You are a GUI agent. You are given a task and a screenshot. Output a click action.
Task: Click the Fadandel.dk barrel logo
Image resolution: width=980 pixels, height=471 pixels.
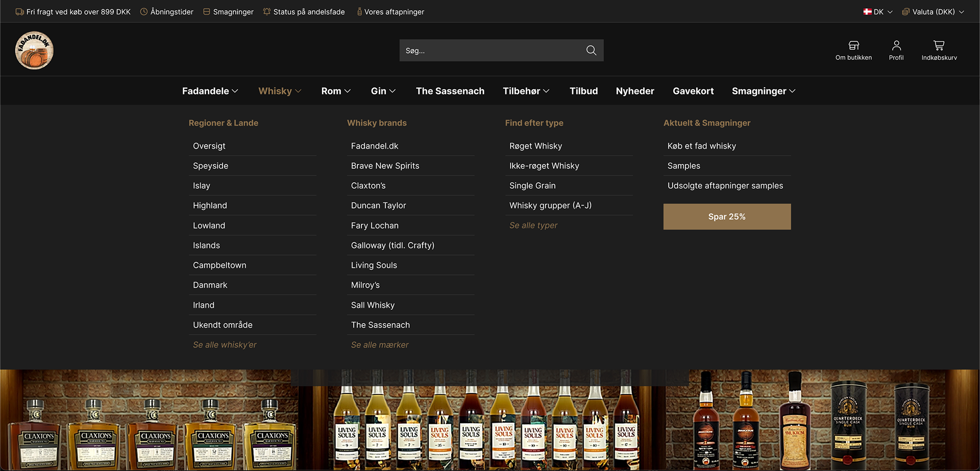[34, 50]
